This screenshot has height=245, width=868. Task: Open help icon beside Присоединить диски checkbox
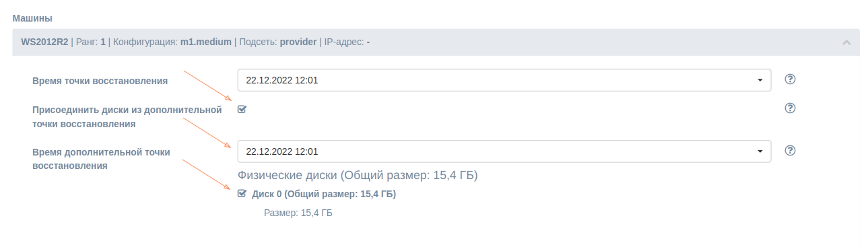791,108
